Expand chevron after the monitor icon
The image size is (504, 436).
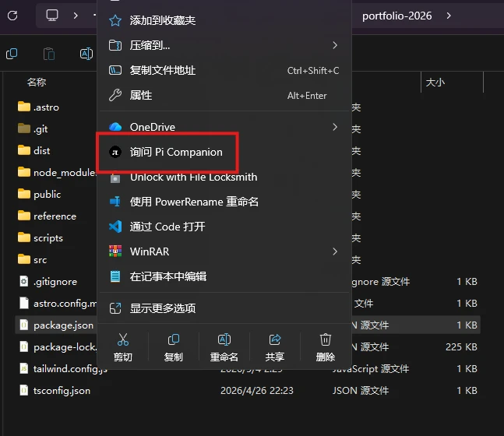pyautogui.click(x=76, y=16)
